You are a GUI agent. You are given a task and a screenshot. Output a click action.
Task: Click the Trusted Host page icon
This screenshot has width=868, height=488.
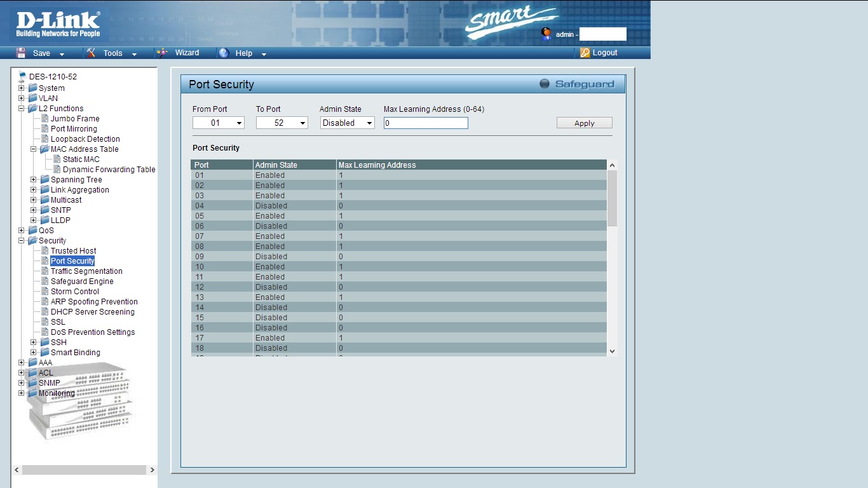[44, 250]
